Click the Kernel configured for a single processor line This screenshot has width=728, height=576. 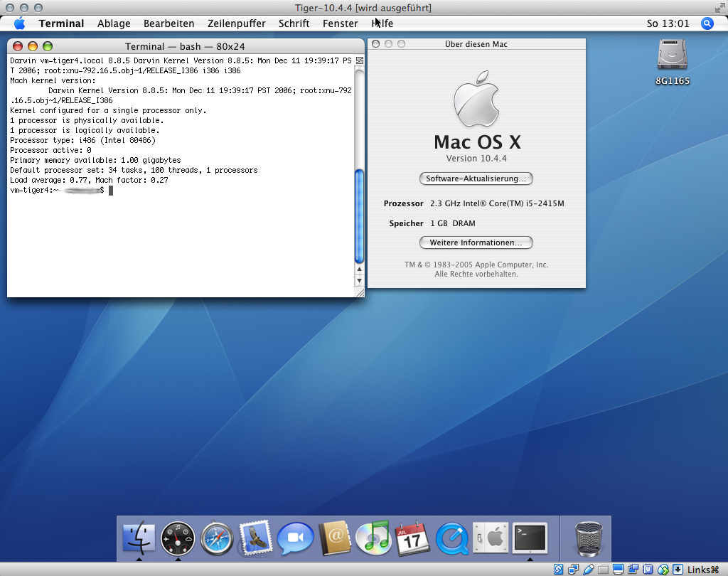[x=108, y=110]
